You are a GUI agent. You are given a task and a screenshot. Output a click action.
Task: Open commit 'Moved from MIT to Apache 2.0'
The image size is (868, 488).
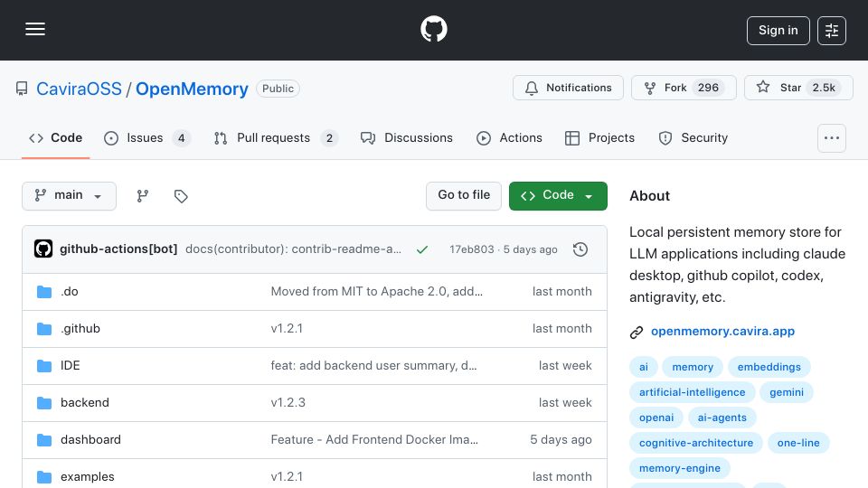point(376,292)
